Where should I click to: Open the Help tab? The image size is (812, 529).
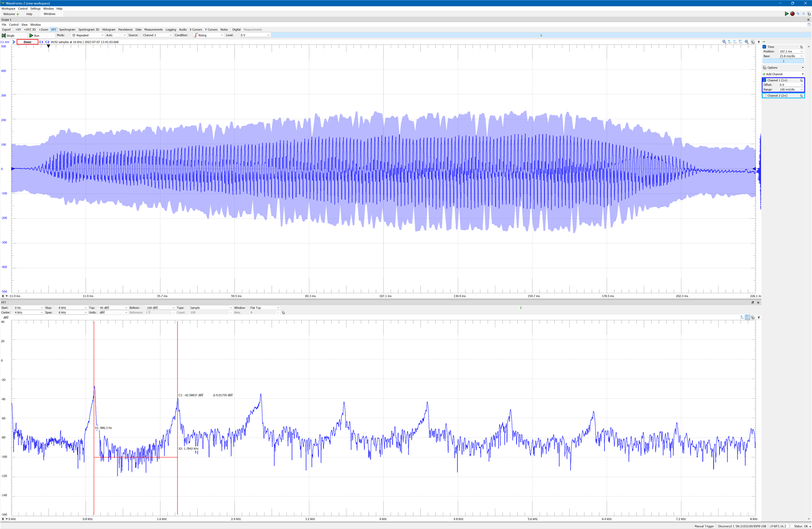click(x=29, y=14)
